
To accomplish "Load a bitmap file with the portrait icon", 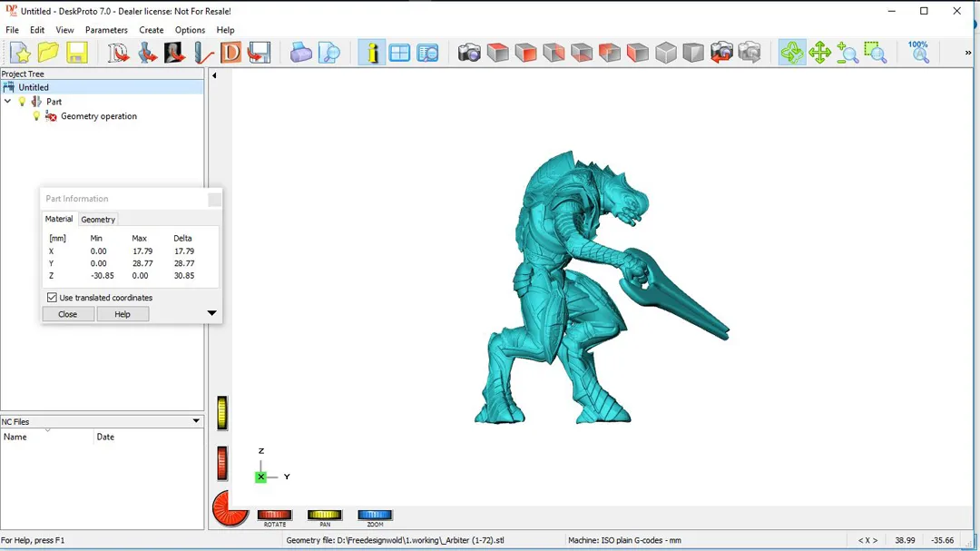I will point(174,53).
